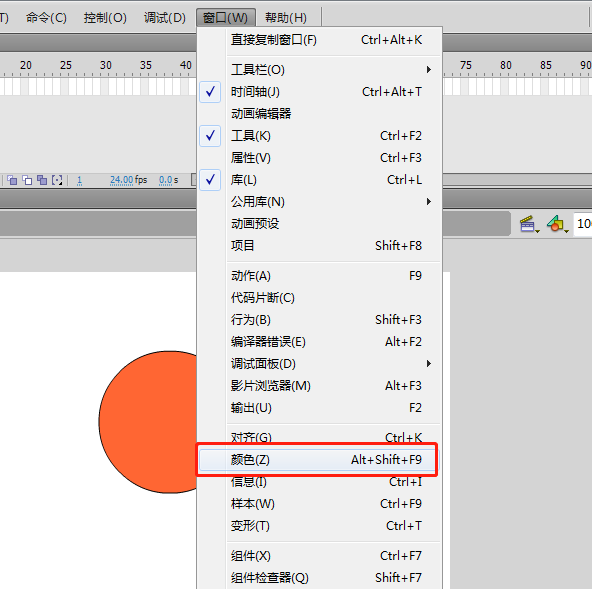Toggle the Onion Skin icon in the timeline
The height and width of the screenshot is (589, 592).
tap(12, 180)
